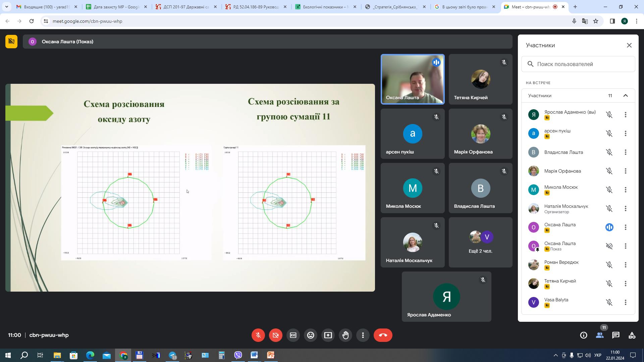The height and width of the screenshot is (362, 644).
Task: Click the Ещё 2 чел. tile
Action: point(480,242)
